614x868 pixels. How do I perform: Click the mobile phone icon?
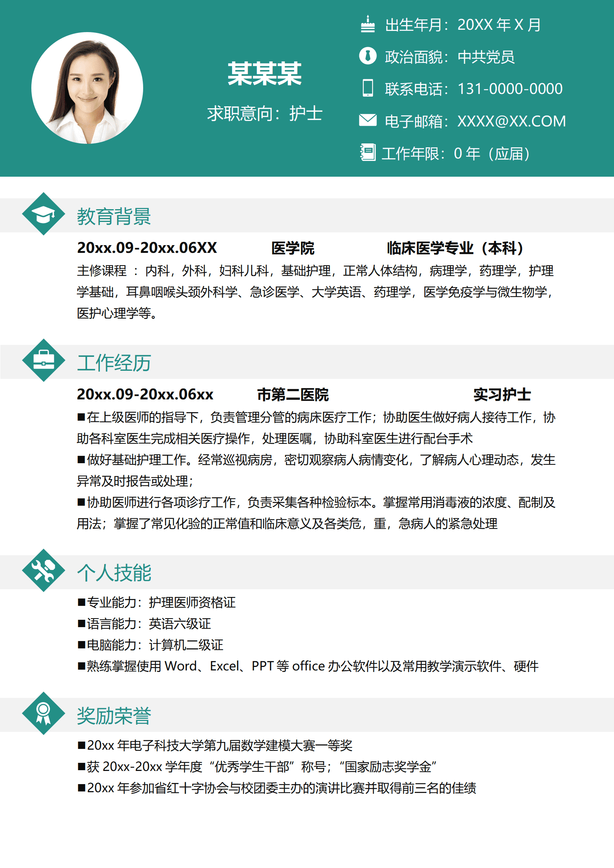pos(368,88)
